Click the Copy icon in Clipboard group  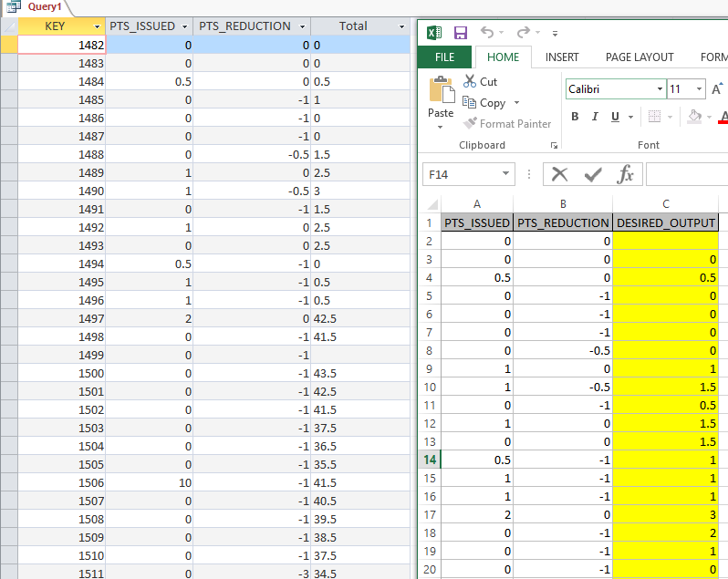click(x=471, y=103)
